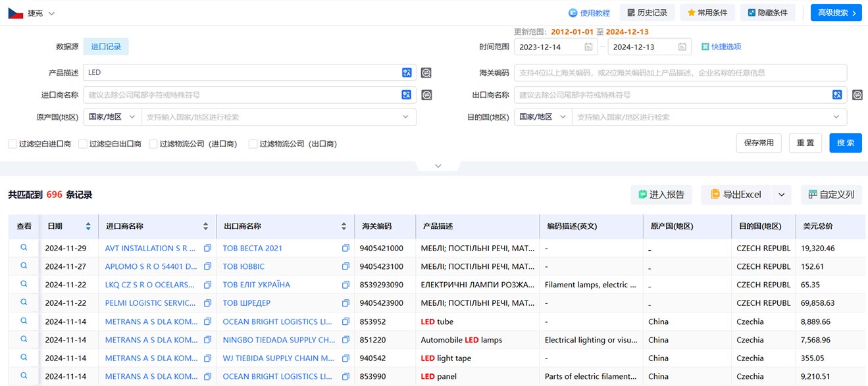Viewport: 868px width, 386px height.
Task: Open 目的国 国家/地区 type dropdown
Action: (x=543, y=117)
